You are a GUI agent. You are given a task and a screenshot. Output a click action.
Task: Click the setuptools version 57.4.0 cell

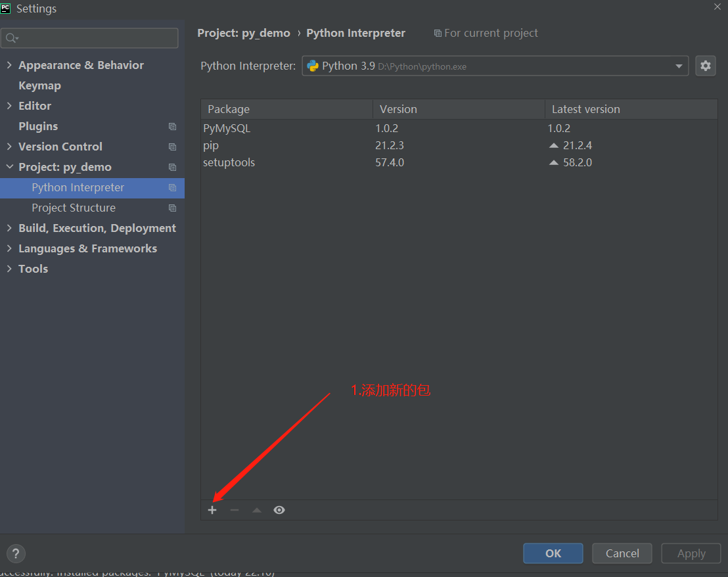pos(390,162)
